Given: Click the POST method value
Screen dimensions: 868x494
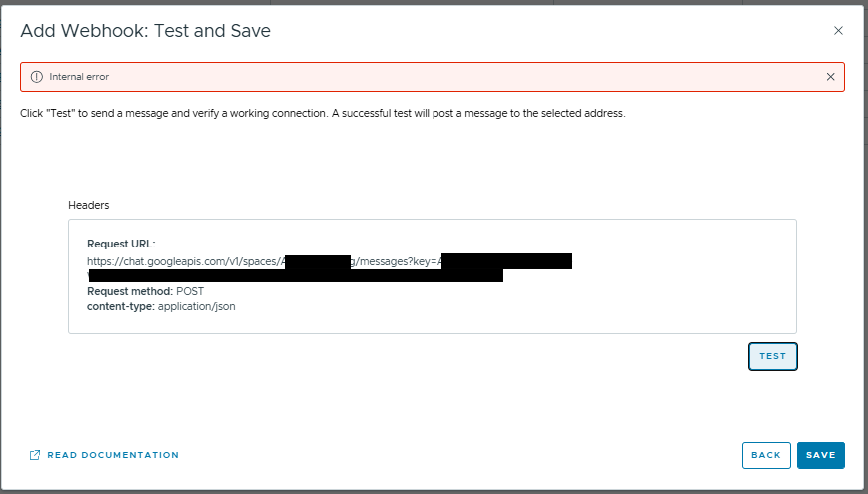Looking at the screenshot, I should pyautogui.click(x=190, y=291).
